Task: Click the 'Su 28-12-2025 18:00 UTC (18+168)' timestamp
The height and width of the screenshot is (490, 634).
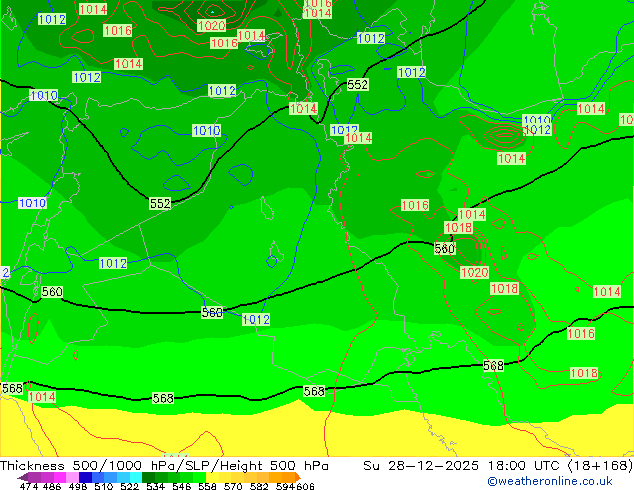Action: pyautogui.click(x=498, y=466)
